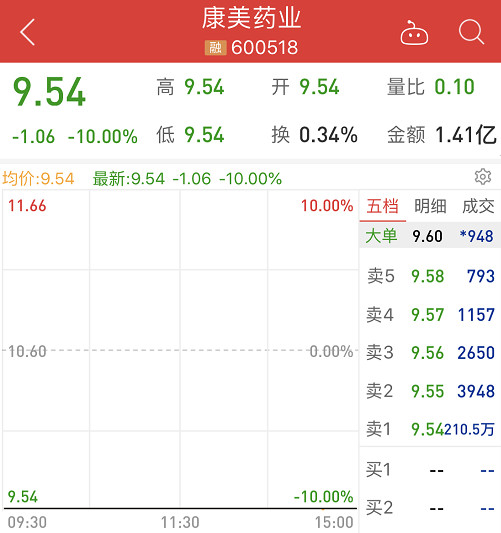Image resolution: width=501 pixels, height=533 pixels.
Task: Open the robot assistant icon
Action: [x=414, y=32]
